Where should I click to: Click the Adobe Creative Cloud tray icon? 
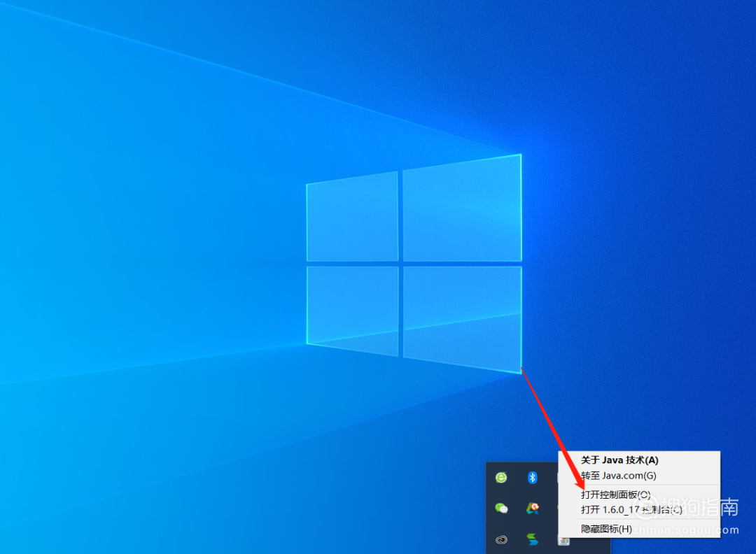(501, 539)
